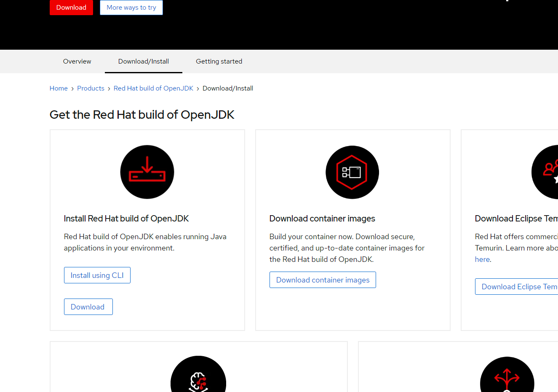Image resolution: width=558 pixels, height=392 pixels.
Task: Click the 'Download/Install' breadcrumb text
Action: (x=228, y=88)
